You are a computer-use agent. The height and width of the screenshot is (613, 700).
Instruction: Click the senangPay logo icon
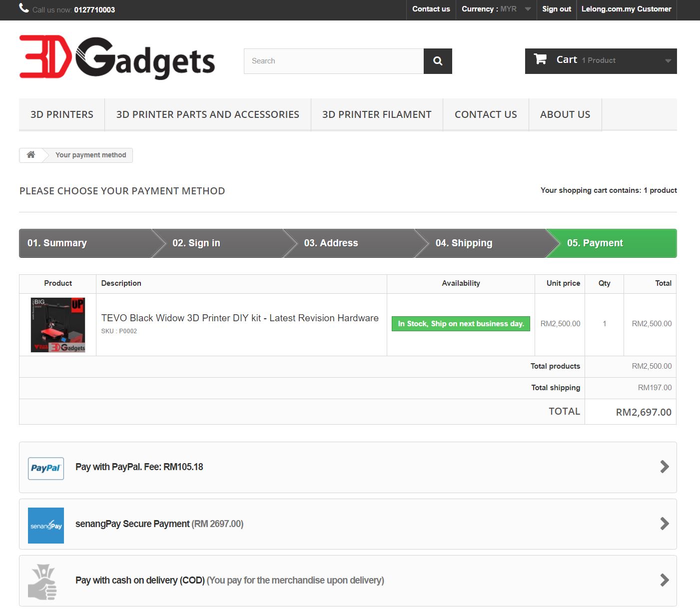46,526
